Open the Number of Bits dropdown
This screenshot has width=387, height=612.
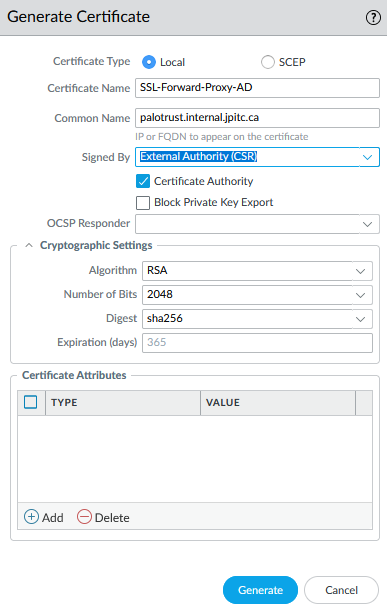tap(257, 295)
